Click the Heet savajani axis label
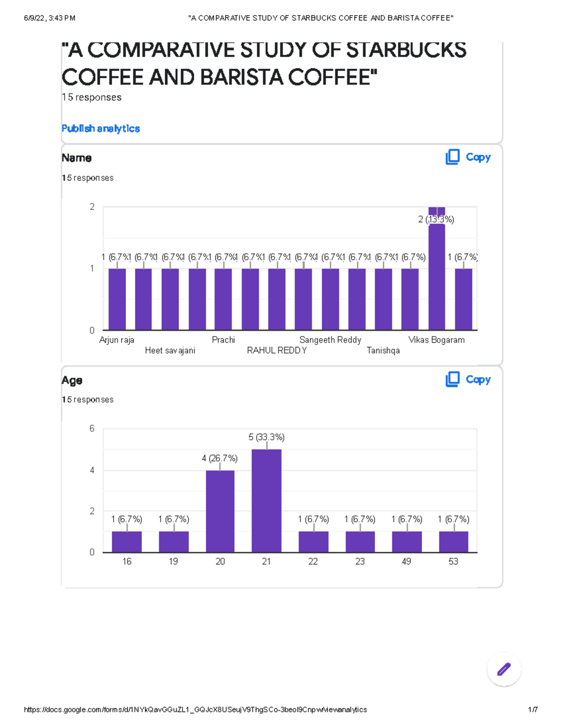563x728 pixels. tap(170, 351)
